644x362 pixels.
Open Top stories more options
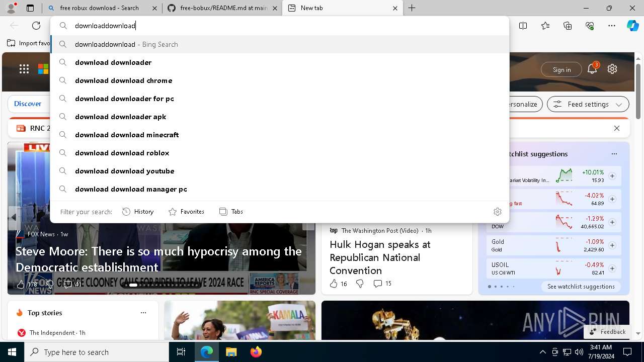[143, 313]
